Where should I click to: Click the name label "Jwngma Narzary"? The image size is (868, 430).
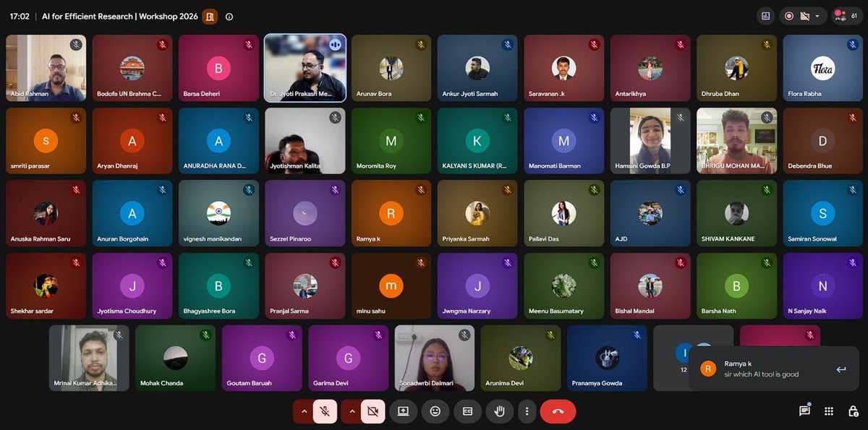(467, 311)
